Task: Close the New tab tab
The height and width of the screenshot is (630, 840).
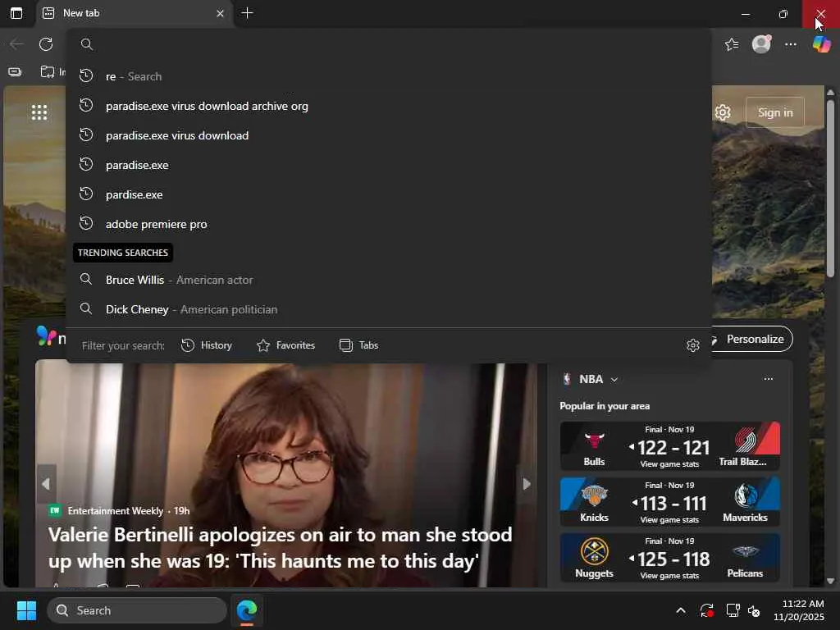Action: pos(220,13)
